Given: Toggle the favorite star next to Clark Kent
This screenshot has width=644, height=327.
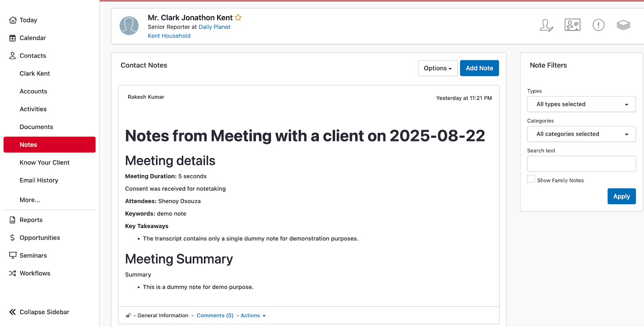Looking at the screenshot, I should (238, 18).
